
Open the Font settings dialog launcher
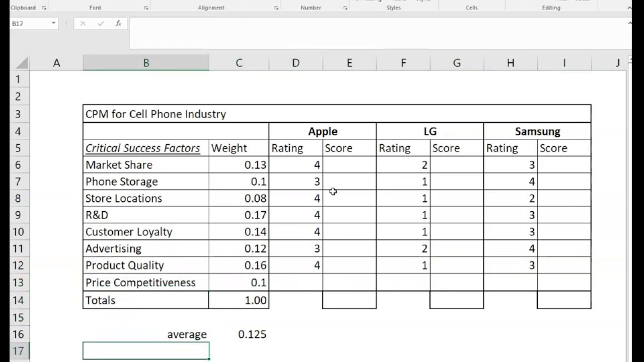146,8
